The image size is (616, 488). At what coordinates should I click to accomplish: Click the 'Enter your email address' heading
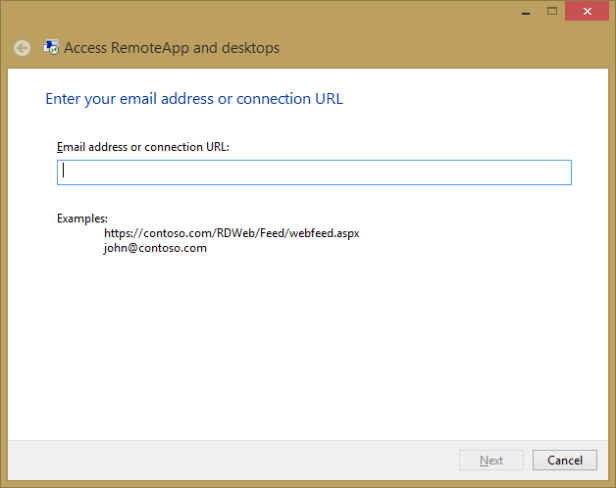pos(195,99)
